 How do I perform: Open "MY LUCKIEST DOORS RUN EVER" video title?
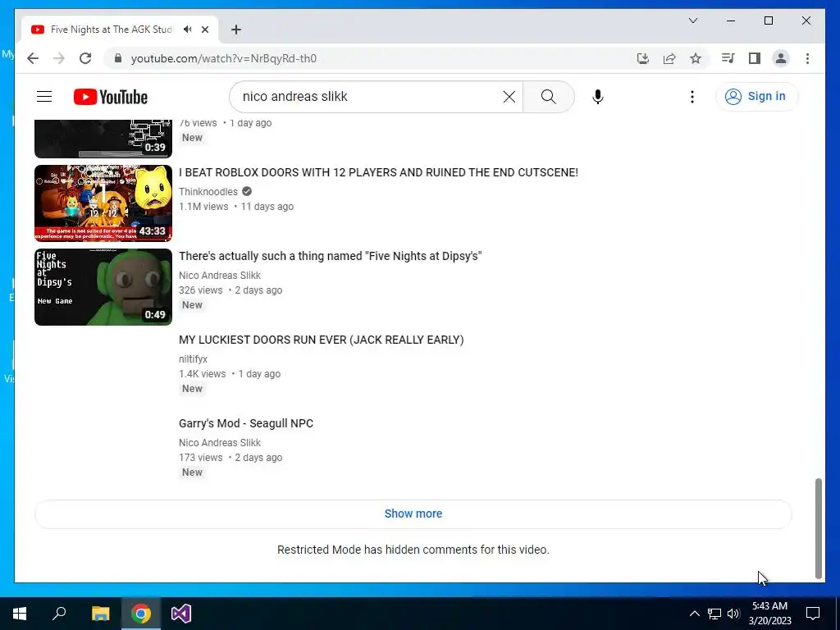tap(322, 340)
